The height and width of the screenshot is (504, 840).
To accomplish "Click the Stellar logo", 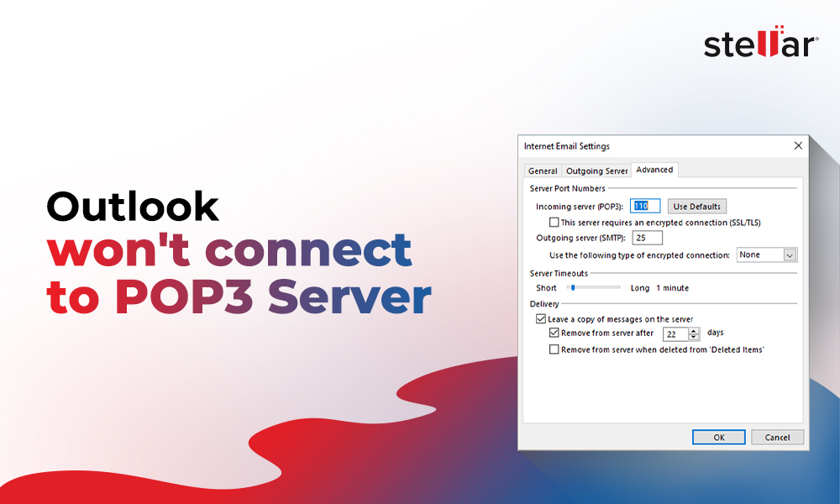I will (x=760, y=44).
